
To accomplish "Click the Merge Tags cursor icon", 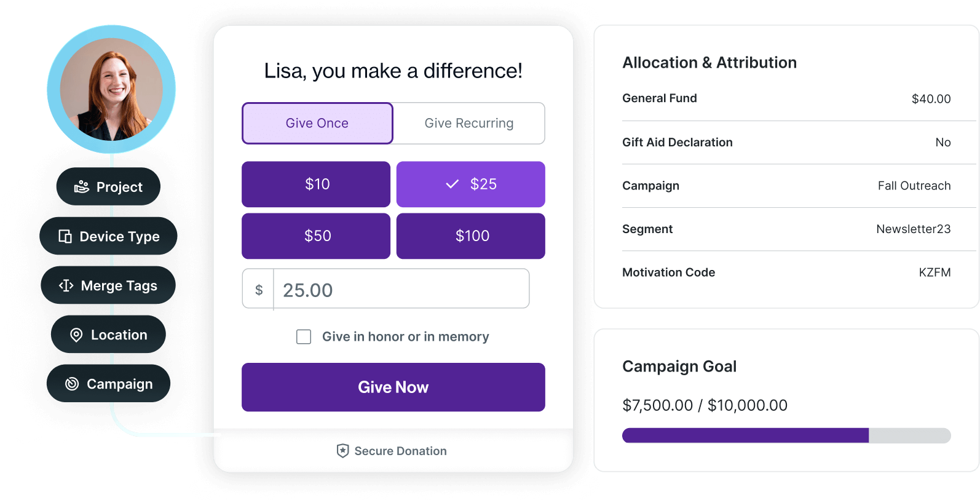I will coord(66,285).
